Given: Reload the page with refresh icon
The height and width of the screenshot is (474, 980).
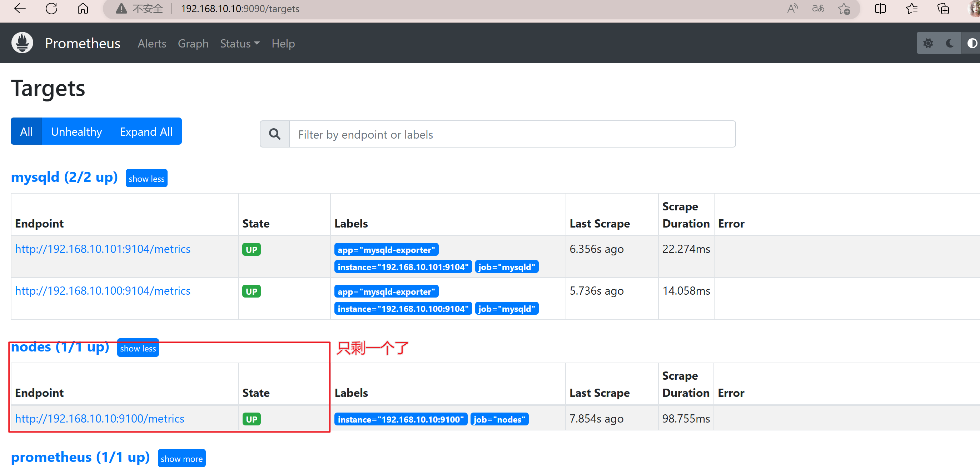Looking at the screenshot, I should pyautogui.click(x=51, y=8).
